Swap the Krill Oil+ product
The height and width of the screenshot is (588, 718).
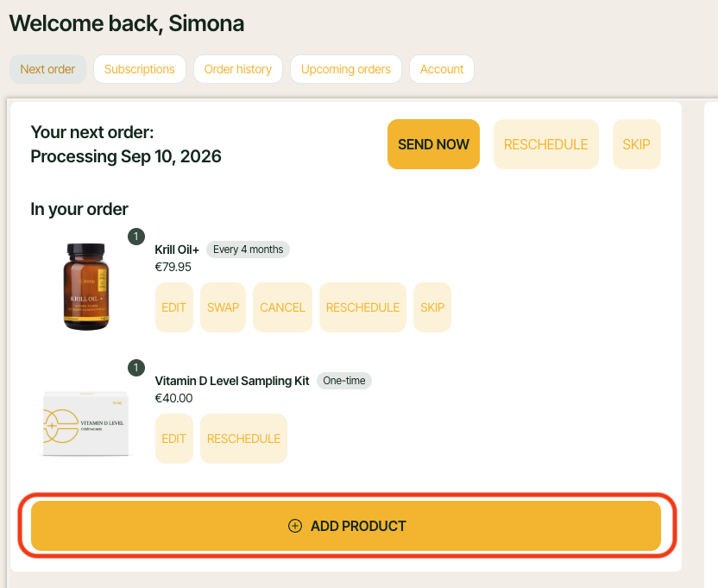tap(223, 307)
